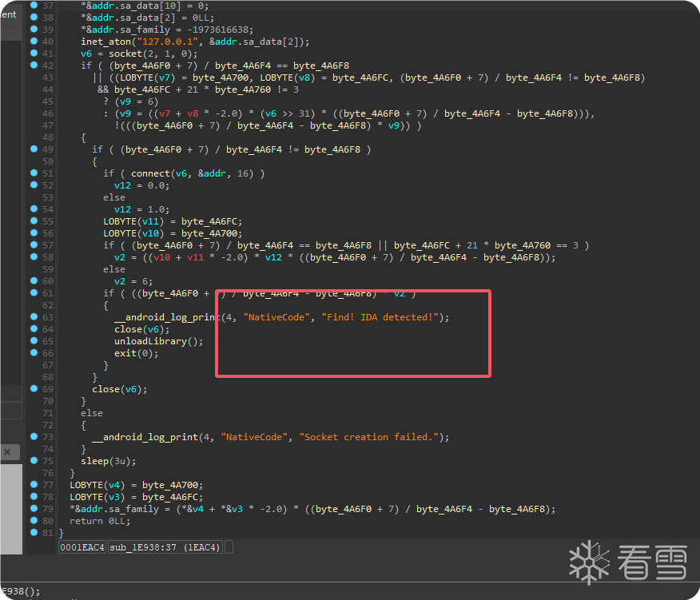Click the return 0LL statement
Screen dimensions: 700x600
coord(100,521)
